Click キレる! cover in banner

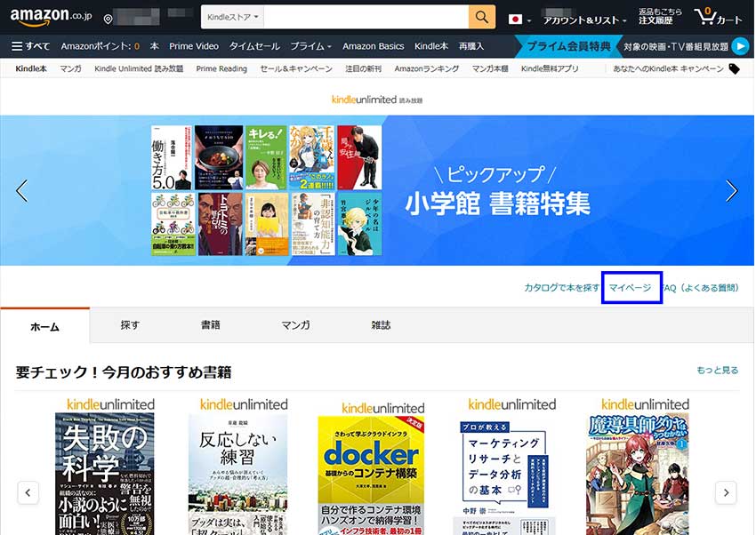(266, 157)
